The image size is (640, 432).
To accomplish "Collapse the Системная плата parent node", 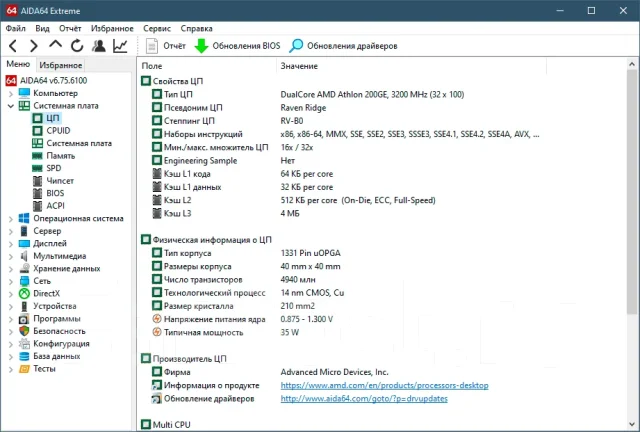I will (11, 106).
